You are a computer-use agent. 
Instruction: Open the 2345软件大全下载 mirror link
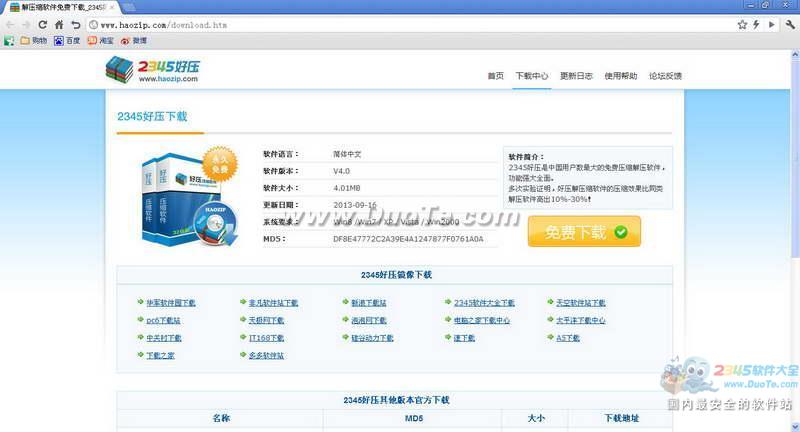pos(484,303)
